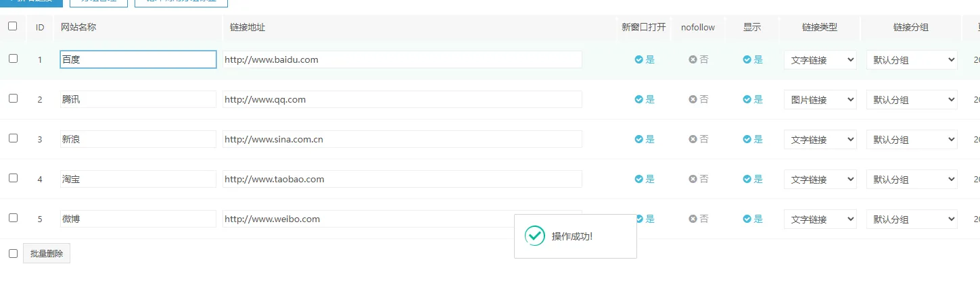
Task: Toggle nofollow setting for 新浪 row
Action: [x=699, y=139]
